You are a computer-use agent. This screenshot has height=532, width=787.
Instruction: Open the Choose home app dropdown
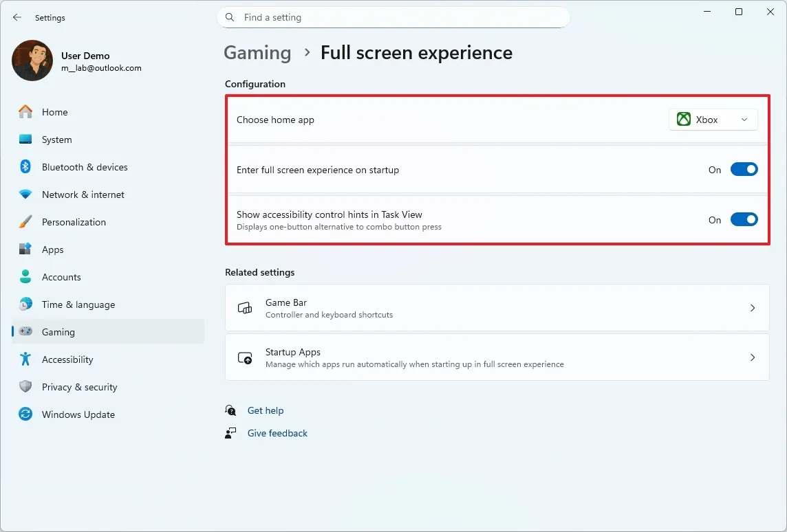tap(713, 119)
